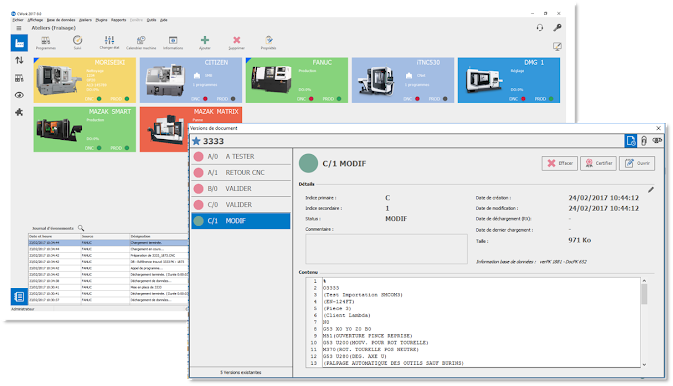Open the Programmes toolbar icon
Image resolution: width=673 pixels, height=386 pixels.
45,43
